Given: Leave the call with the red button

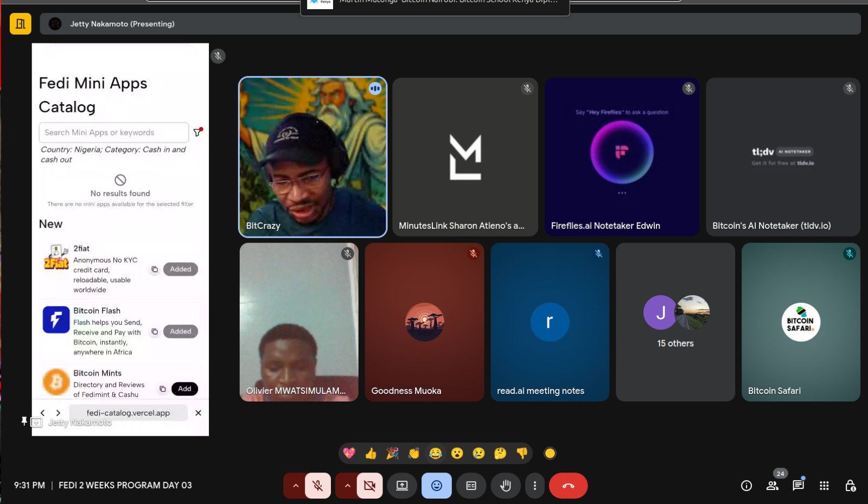Looking at the screenshot, I should point(569,486).
